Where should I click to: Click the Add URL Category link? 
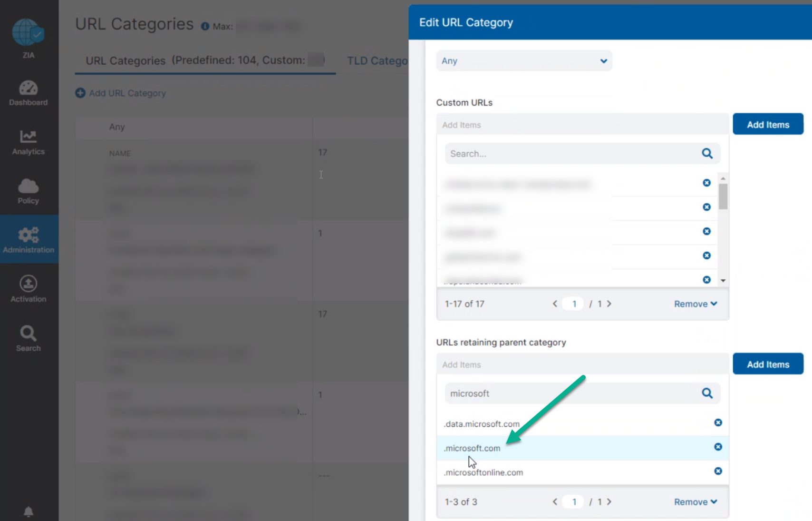pos(127,93)
